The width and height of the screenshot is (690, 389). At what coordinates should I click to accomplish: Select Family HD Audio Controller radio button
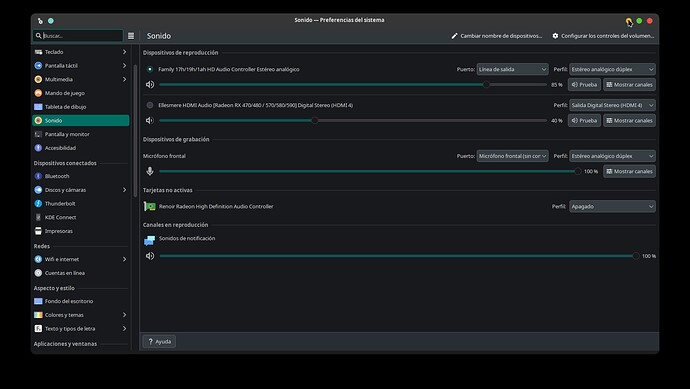click(150, 69)
